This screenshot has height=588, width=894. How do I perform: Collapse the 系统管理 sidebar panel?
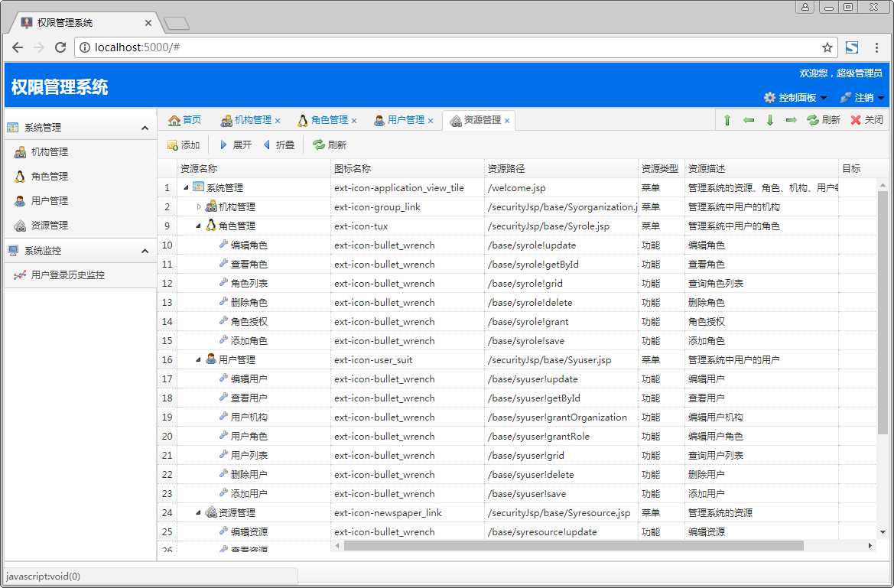(145, 128)
